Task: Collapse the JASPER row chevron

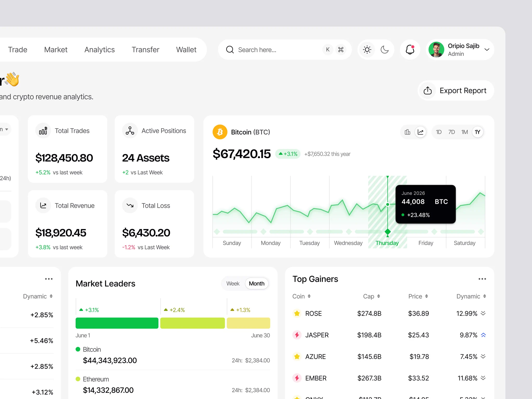Action: pyautogui.click(x=483, y=335)
